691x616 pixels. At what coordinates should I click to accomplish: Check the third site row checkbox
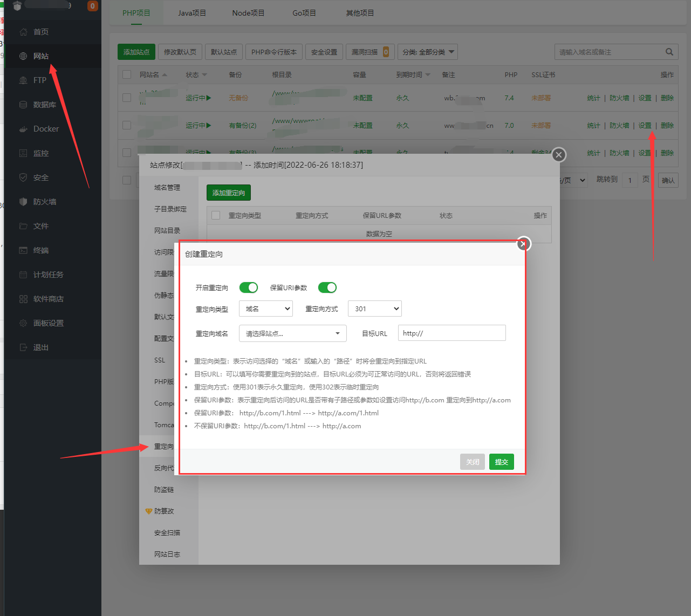pos(127,153)
